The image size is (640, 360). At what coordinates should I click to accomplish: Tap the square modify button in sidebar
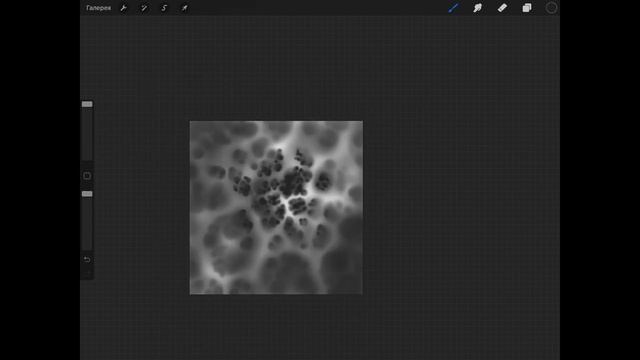click(87, 176)
